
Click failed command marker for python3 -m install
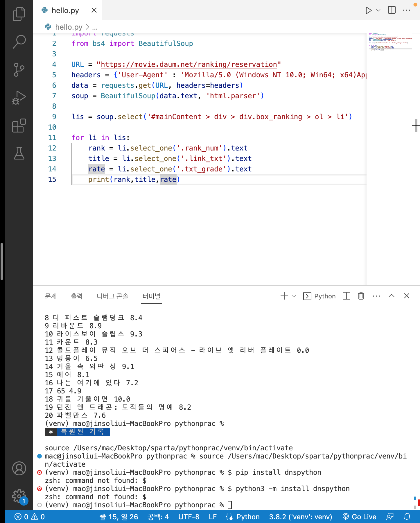pos(40,489)
